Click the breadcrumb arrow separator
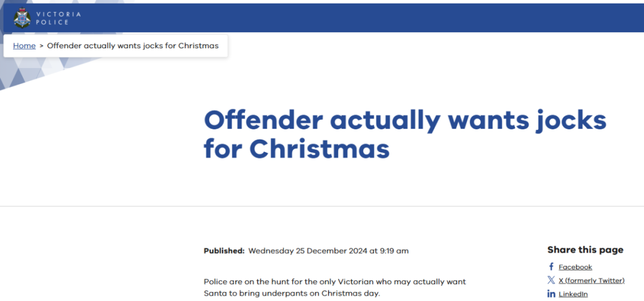This screenshot has width=644, height=301. tap(42, 45)
